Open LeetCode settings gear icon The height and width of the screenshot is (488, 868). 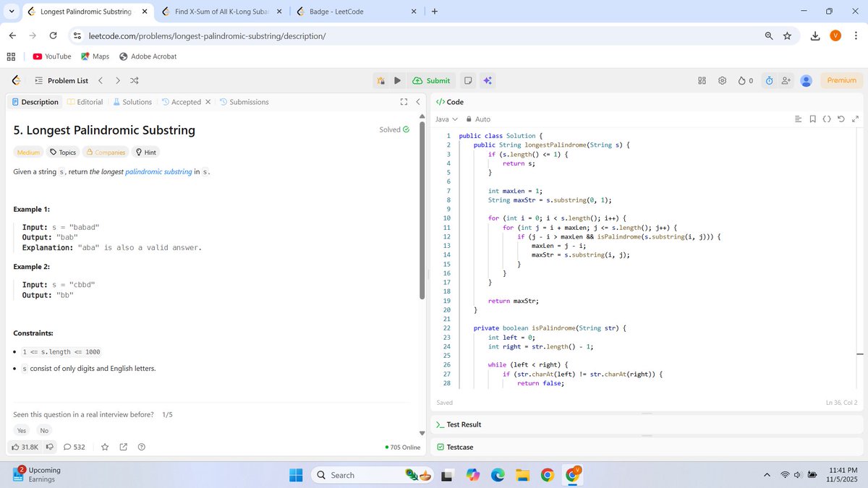[x=722, y=80]
